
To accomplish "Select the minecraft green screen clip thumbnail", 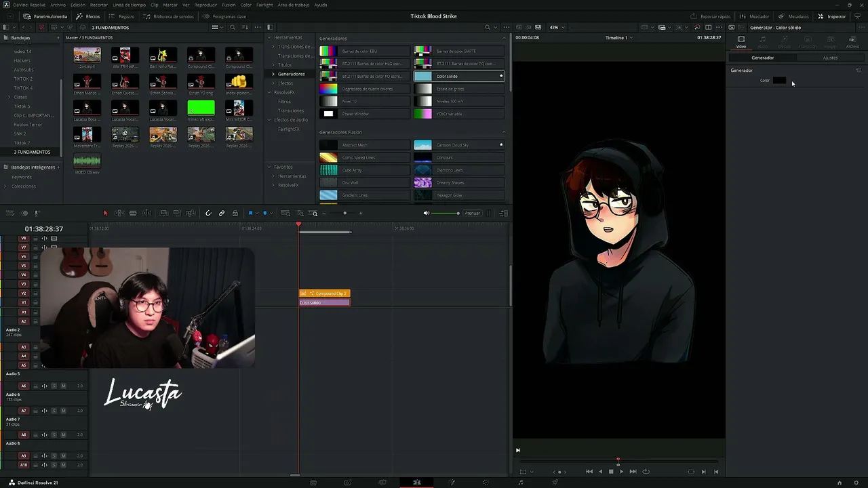I will 201,108.
